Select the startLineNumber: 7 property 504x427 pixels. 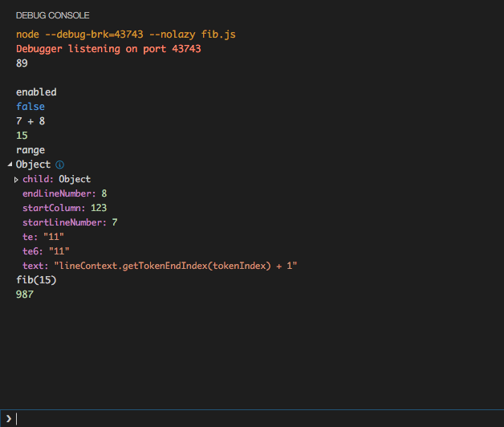coord(70,222)
